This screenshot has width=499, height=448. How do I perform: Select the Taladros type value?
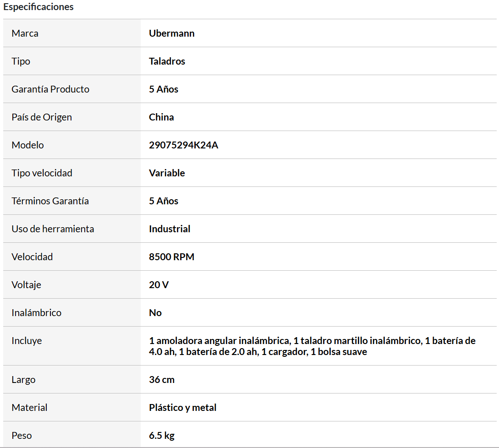point(167,61)
